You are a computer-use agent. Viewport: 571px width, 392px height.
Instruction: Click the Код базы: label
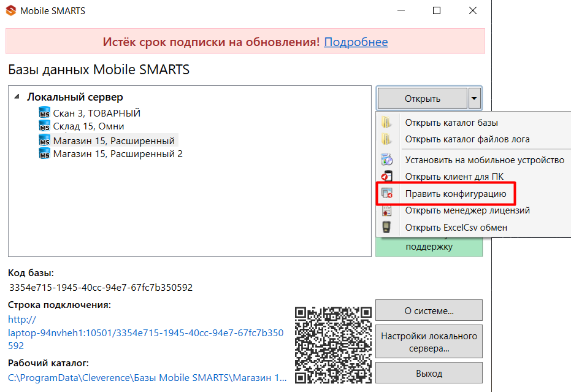(x=31, y=273)
